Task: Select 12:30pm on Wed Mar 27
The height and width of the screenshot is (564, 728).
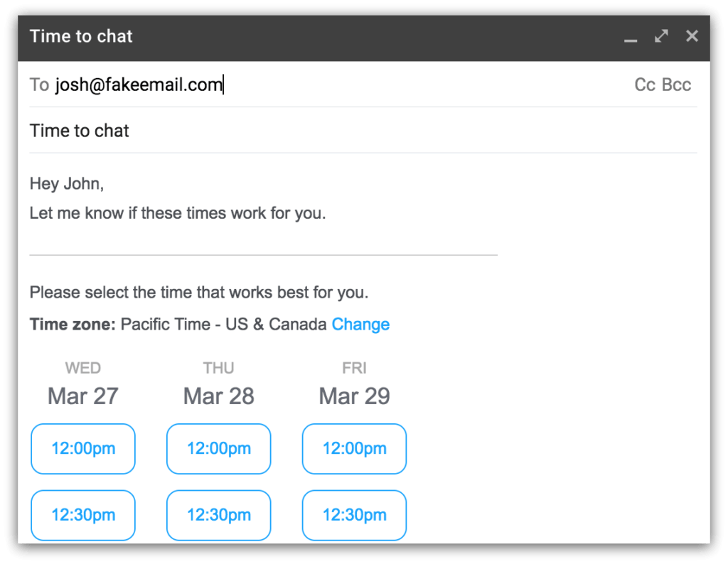Action: 83,515
